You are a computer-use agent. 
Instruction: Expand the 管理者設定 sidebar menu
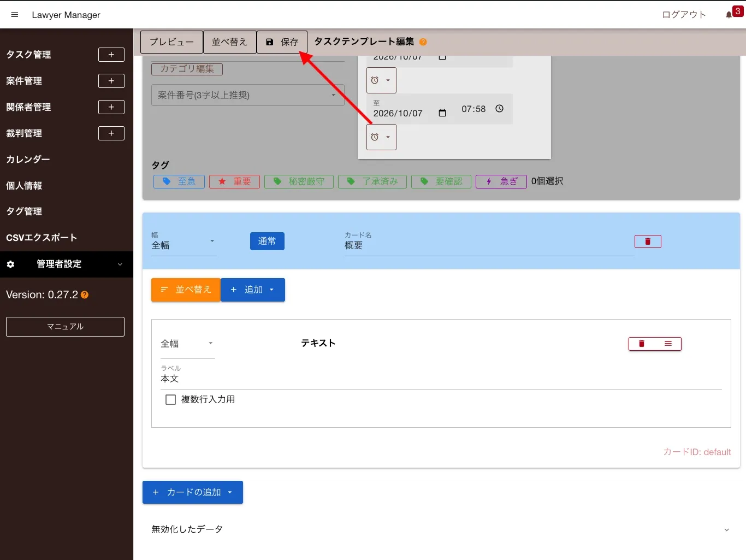[x=67, y=264]
